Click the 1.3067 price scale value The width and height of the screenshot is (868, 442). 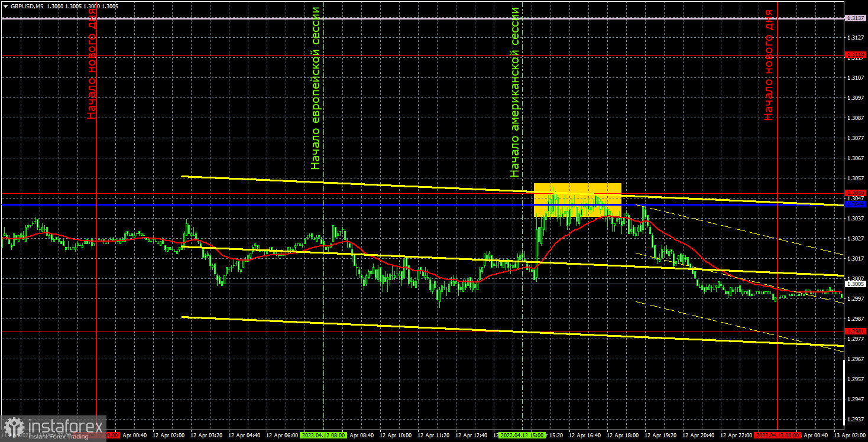click(854, 158)
